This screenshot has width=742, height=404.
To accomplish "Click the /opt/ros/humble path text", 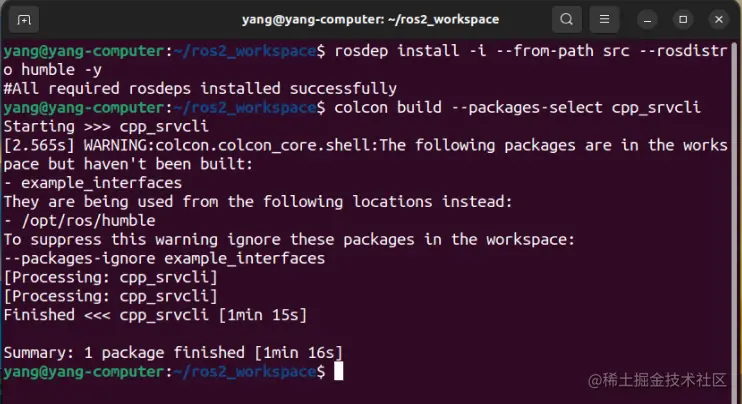I will click(88, 221).
